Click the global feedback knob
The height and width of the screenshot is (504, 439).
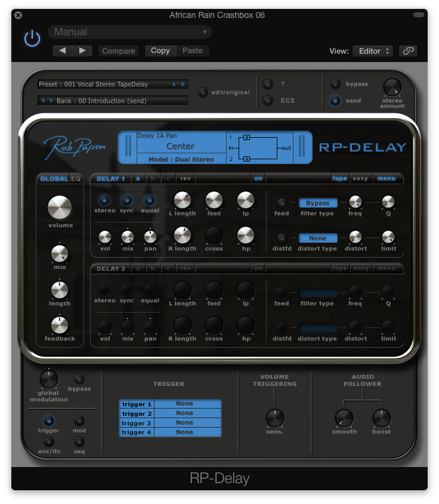click(60, 325)
